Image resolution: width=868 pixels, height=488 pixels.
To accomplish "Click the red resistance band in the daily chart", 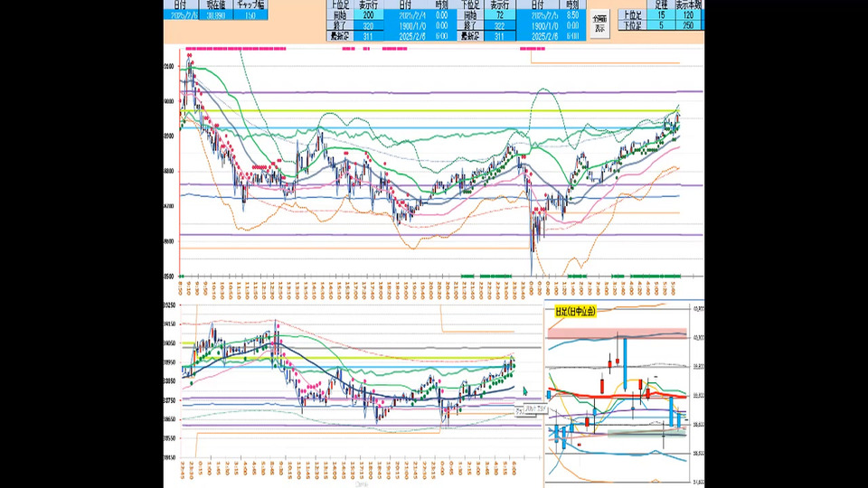I will coord(617,333).
